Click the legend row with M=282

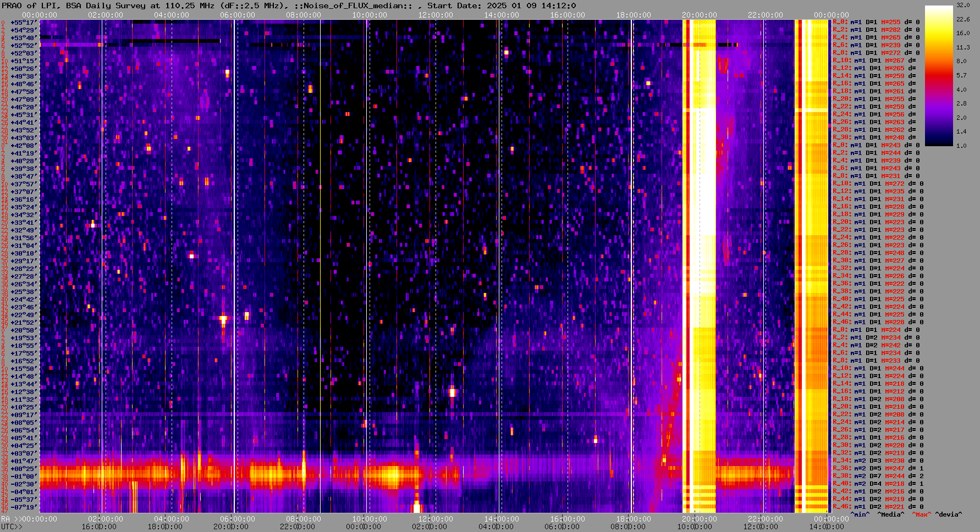click(x=876, y=30)
